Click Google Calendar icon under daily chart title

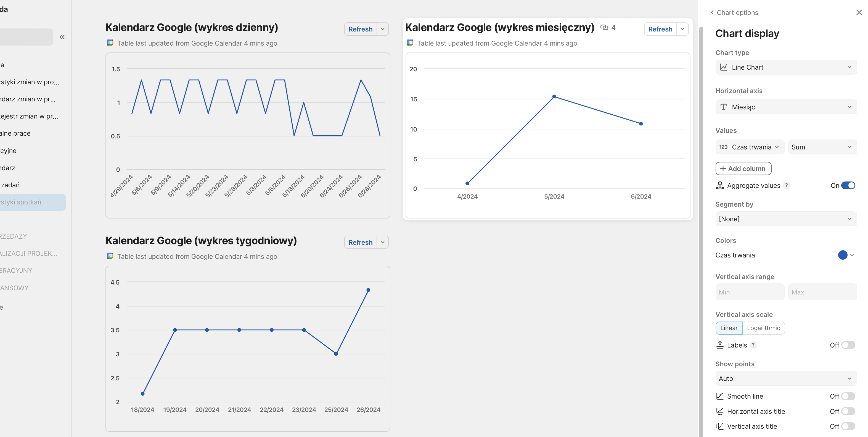110,43
